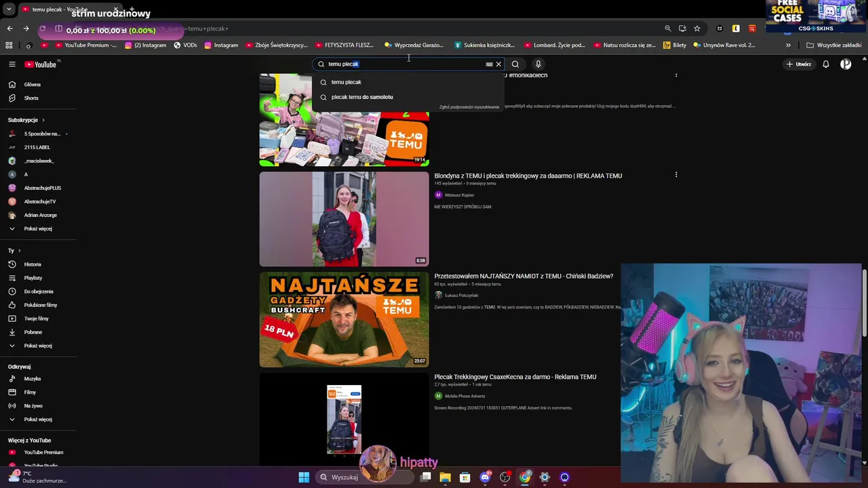Open Discord from the taskbar

click(485, 477)
